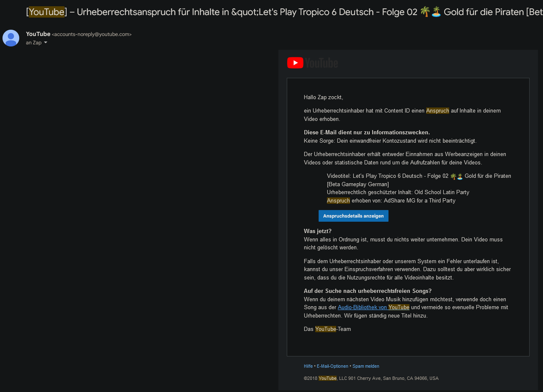Follow the 'Audio-Bibliothek von YouTube' link

tap(373, 307)
